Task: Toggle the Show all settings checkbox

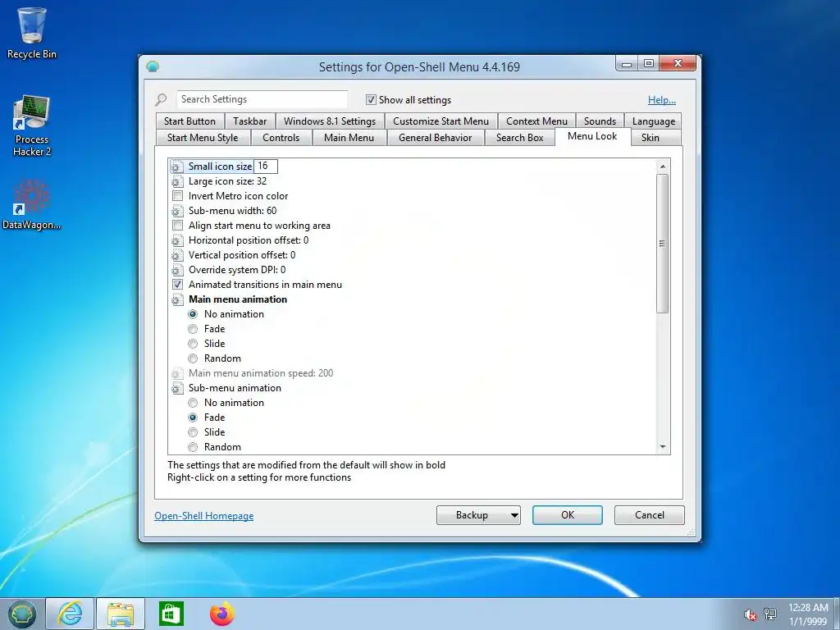Action: point(371,99)
